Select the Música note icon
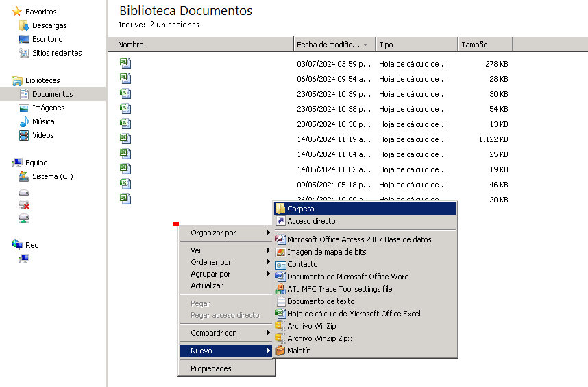 click(x=24, y=121)
